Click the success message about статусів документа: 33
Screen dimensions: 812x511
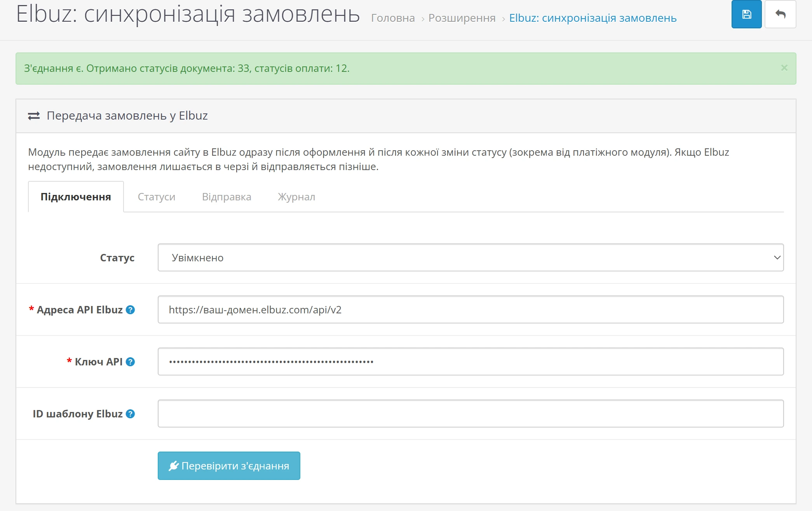pyautogui.click(x=187, y=68)
